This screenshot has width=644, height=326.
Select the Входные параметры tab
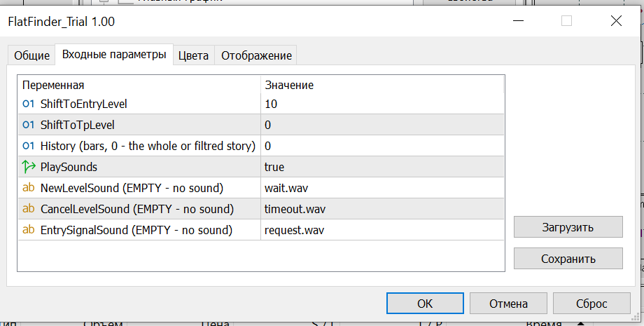pyautogui.click(x=114, y=55)
